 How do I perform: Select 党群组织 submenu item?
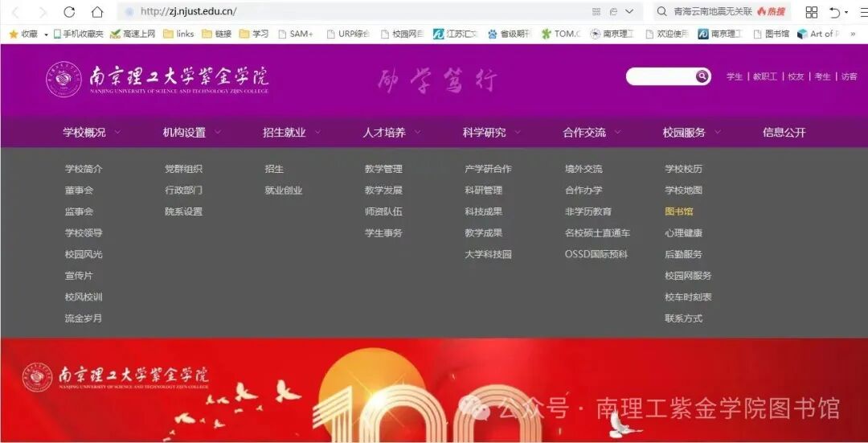pos(184,169)
